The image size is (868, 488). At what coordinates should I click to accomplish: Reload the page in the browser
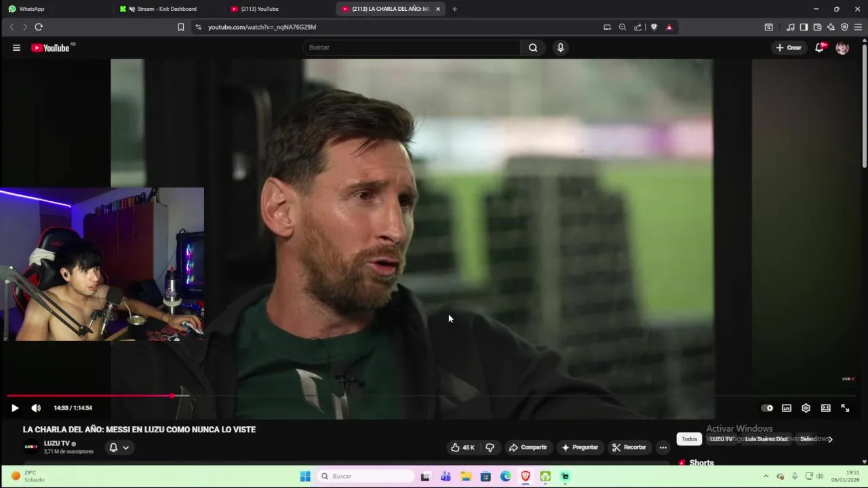click(39, 27)
